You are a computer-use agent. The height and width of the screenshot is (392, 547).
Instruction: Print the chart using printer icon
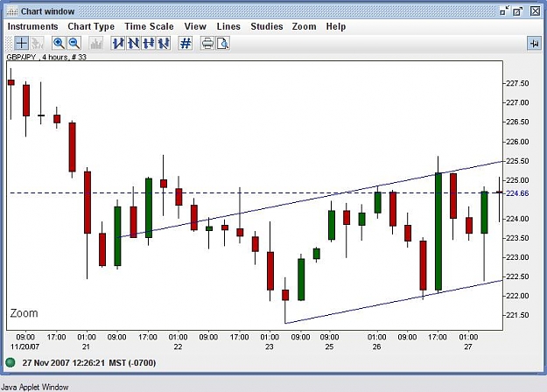pyautogui.click(x=207, y=43)
